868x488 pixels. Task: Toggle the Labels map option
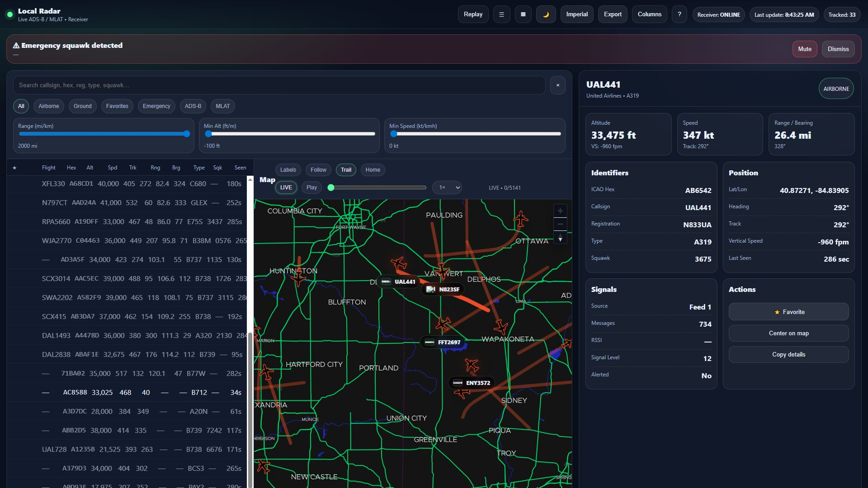point(288,170)
